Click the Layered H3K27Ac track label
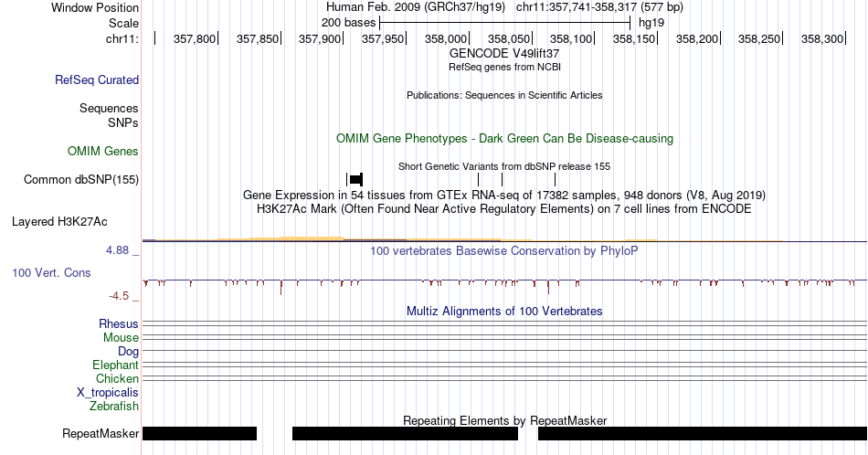The height and width of the screenshot is (455, 868). pyautogui.click(x=59, y=221)
